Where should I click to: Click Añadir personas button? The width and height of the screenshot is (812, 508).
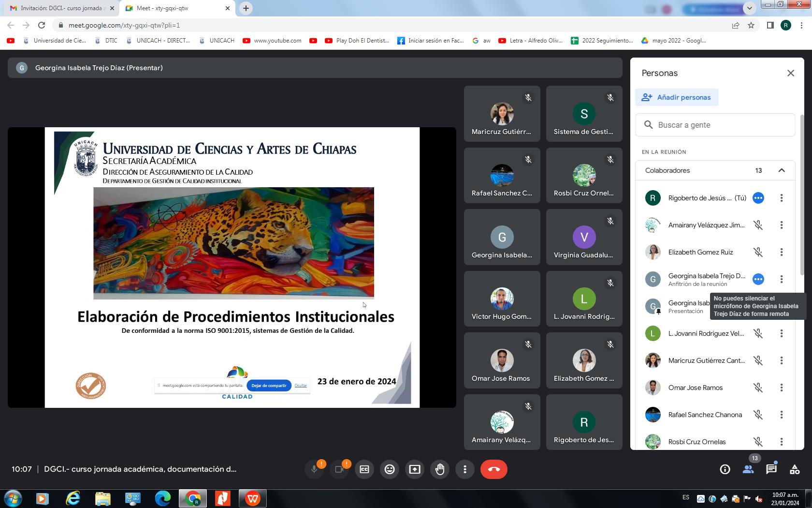tap(677, 97)
